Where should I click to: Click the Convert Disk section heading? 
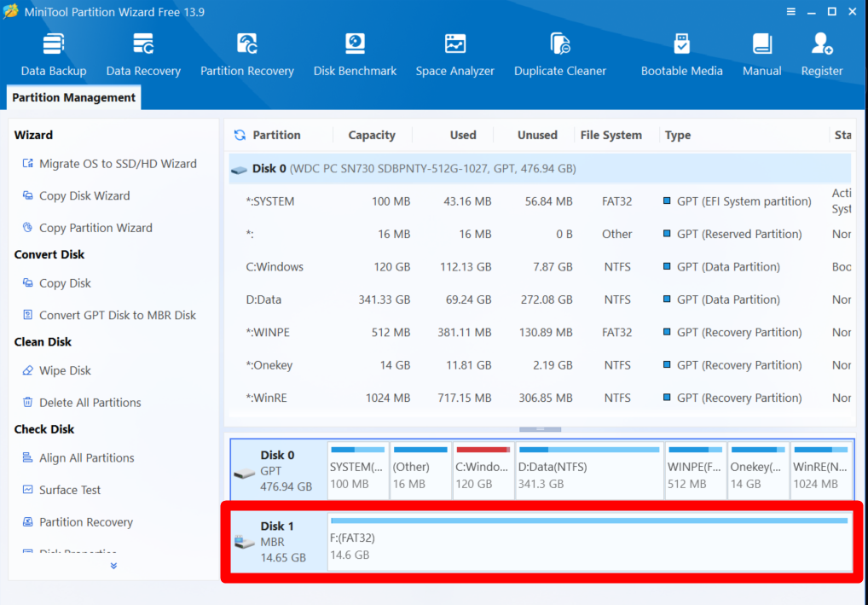pyautogui.click(x=49, y=255)
